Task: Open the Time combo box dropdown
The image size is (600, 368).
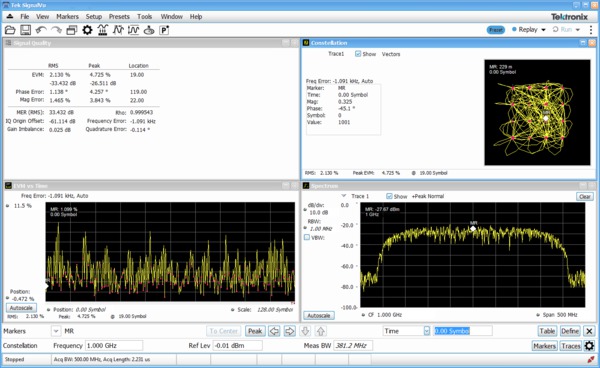Action: (x=427, y=331)
